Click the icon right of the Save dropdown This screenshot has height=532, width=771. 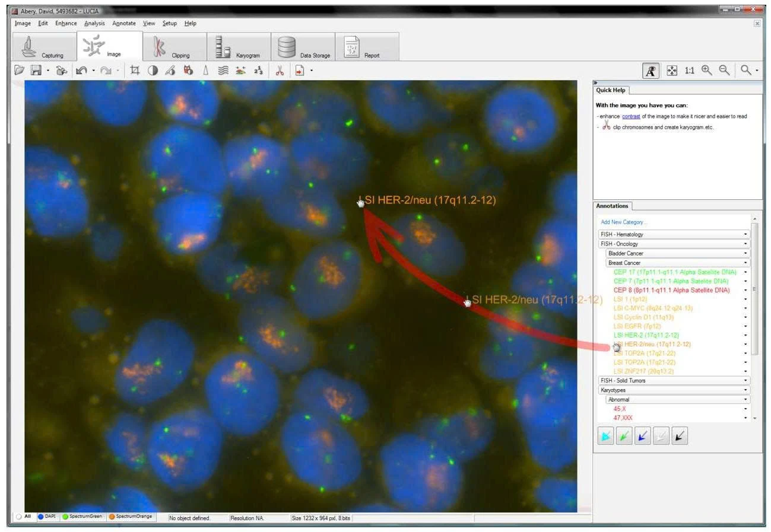pos(61,70)
